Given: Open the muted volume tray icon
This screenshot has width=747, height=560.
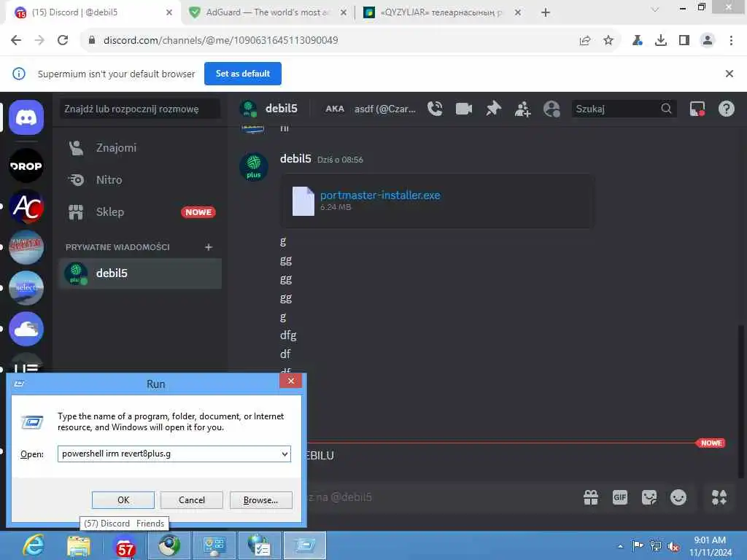Looking at the screenshot, I should tap(673, 546).
